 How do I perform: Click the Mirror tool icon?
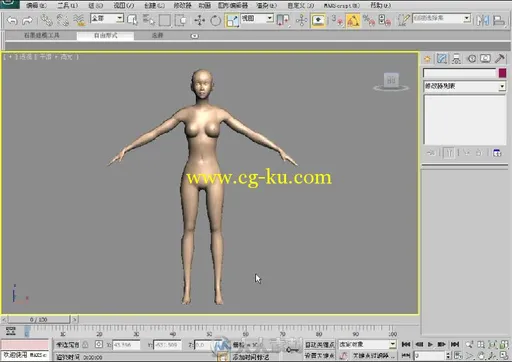483,21
